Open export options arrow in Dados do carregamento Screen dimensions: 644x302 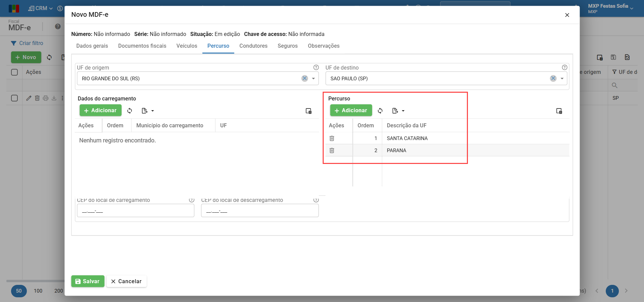coord(153,111)
